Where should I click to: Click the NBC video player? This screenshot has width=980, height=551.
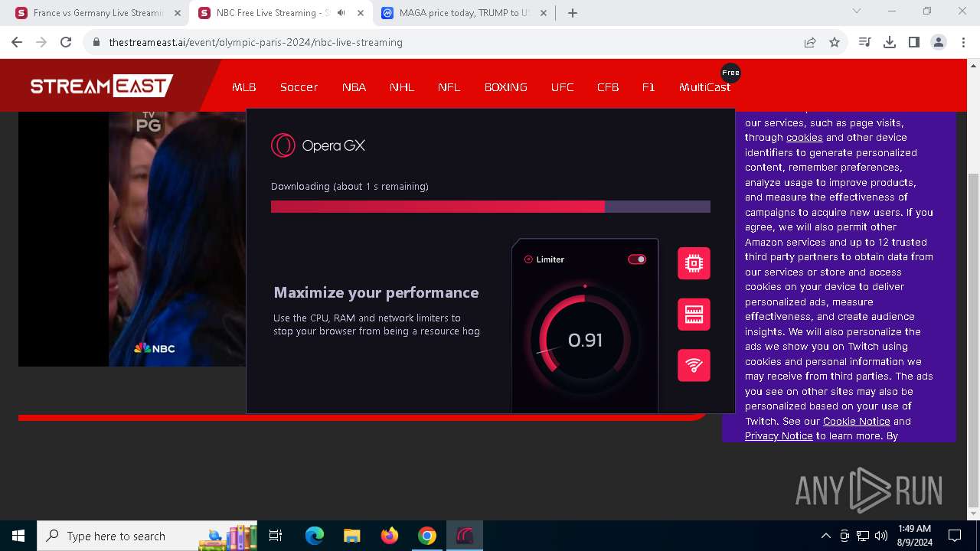click(132, 239)
